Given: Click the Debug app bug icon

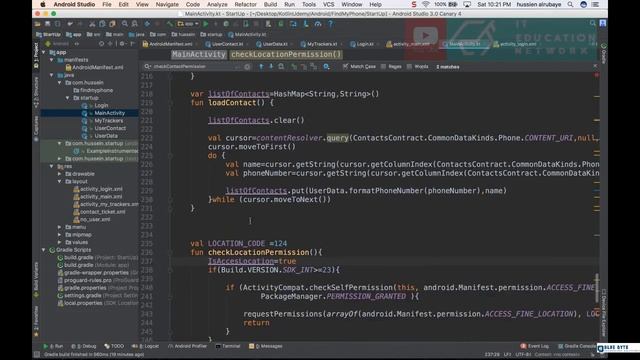Looking at the screenshot, I should point(226,24).
